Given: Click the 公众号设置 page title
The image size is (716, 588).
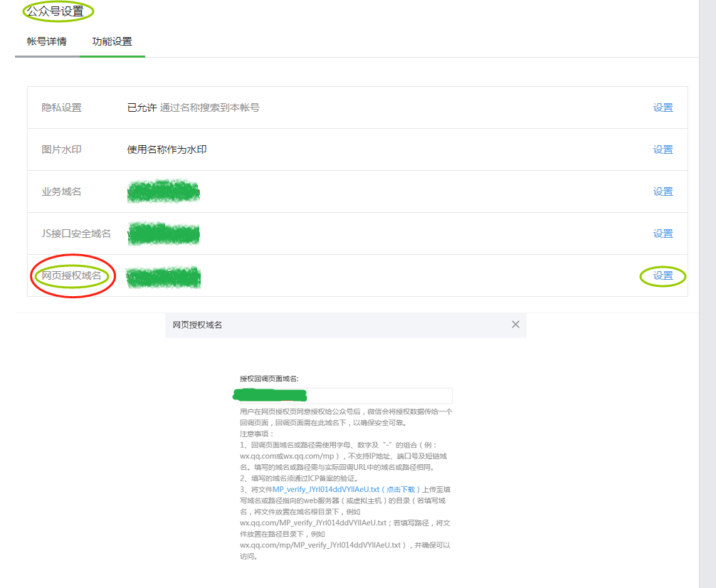Looking at the screenshot, I should click(x=57, y=12).
